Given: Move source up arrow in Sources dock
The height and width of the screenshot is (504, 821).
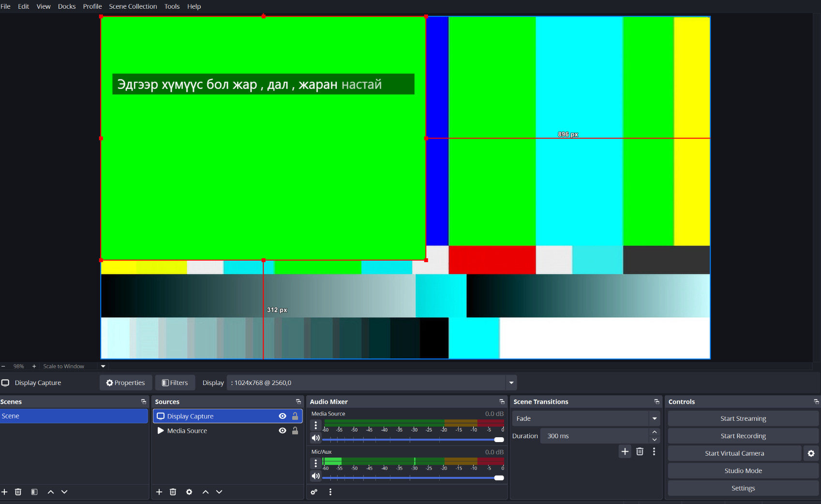Looking at the screenshot, I should pos(206,492).
